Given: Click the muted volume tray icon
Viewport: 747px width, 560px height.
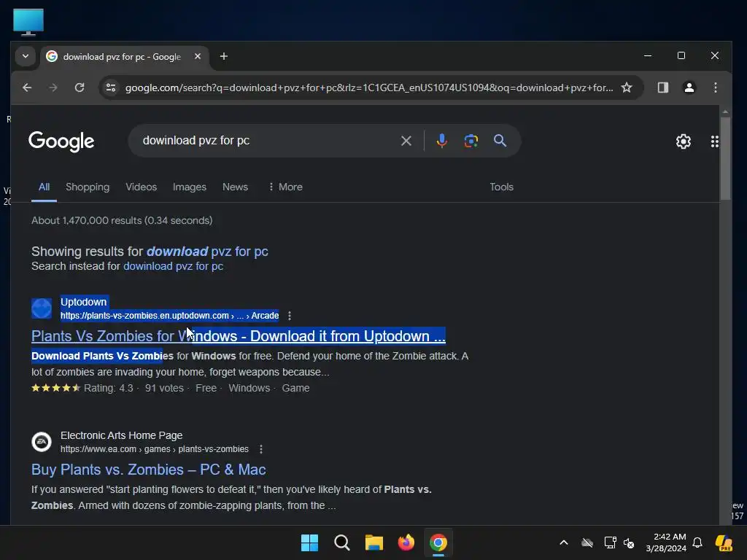Looking at the screenshot, I should pyautogui.click(x=630, y=542).
